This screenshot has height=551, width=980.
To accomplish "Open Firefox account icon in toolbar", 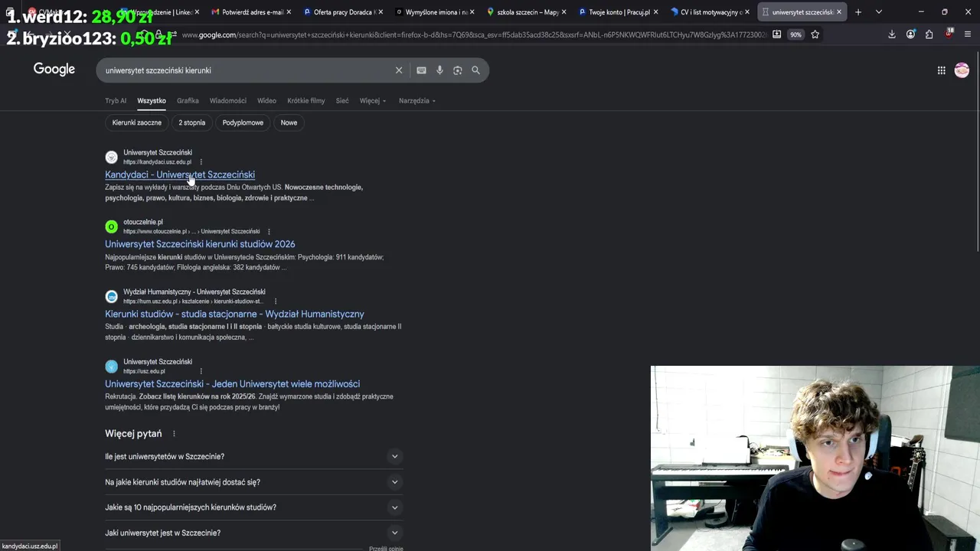I will point(910,34).
